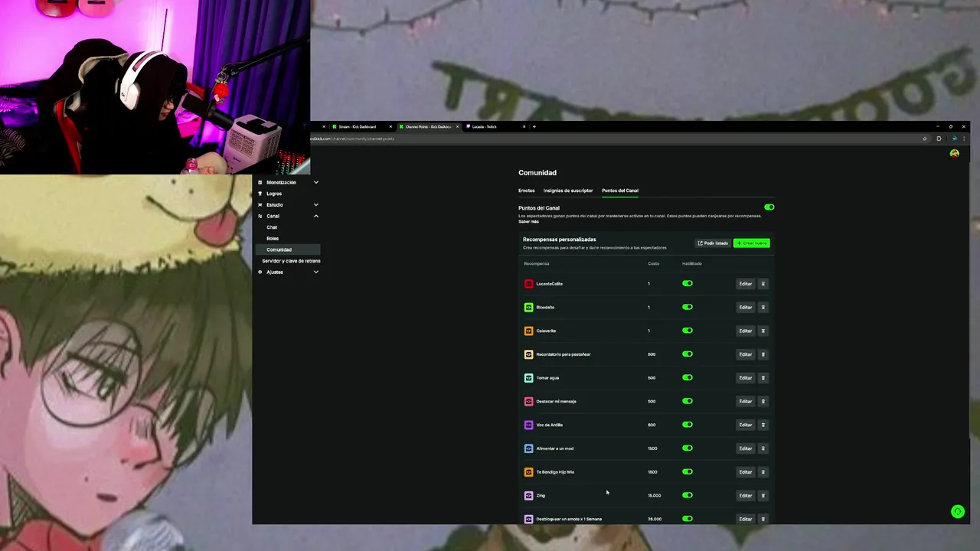Select Comunidad in the sidebar

pyautogui.click(x=287, y=249)
